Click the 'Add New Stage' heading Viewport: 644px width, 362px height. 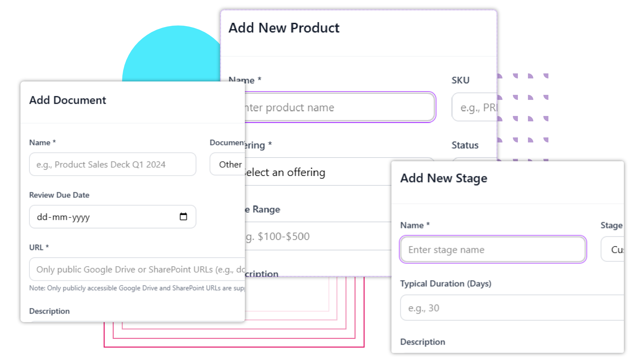click(443, 178)
